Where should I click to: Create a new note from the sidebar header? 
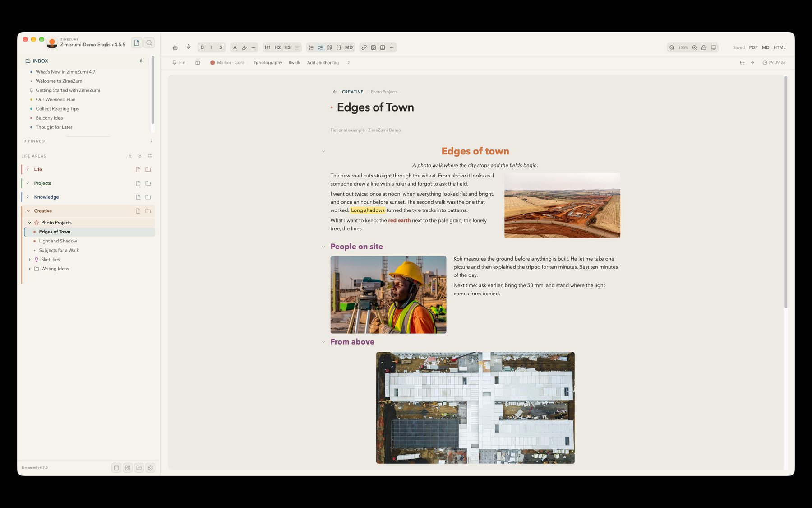(x=137, y=43)
